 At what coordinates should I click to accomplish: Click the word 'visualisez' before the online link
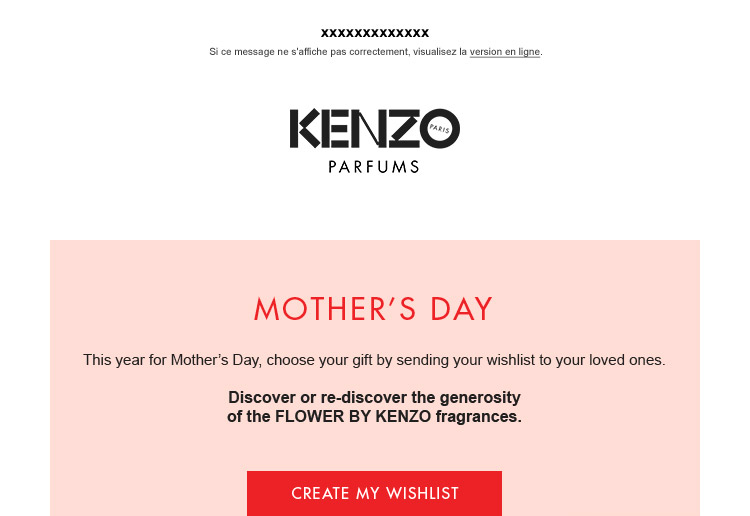(x=435, y=52)
